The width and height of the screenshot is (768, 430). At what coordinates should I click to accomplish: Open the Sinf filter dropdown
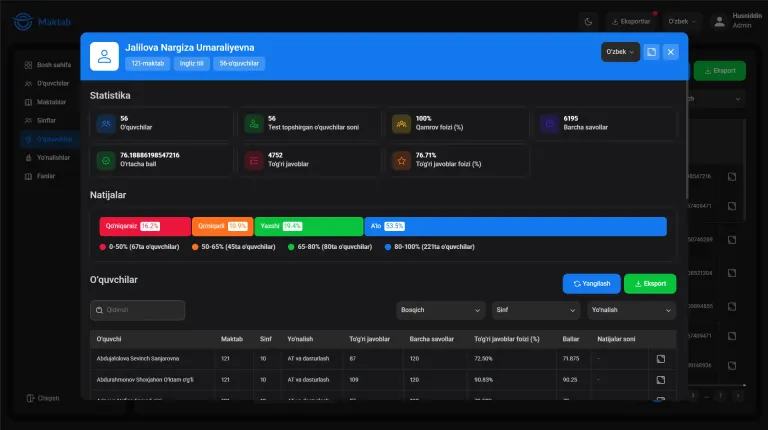point(536,310)
